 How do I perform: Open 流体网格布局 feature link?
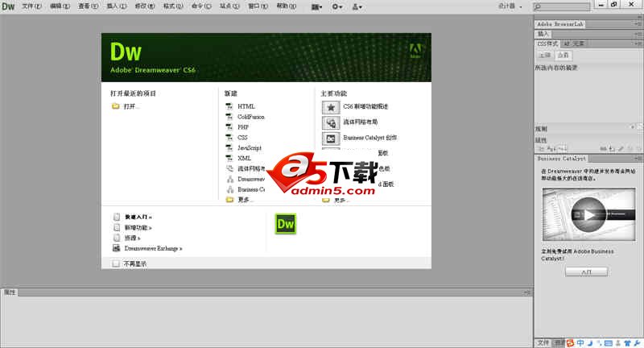[360, 122]
